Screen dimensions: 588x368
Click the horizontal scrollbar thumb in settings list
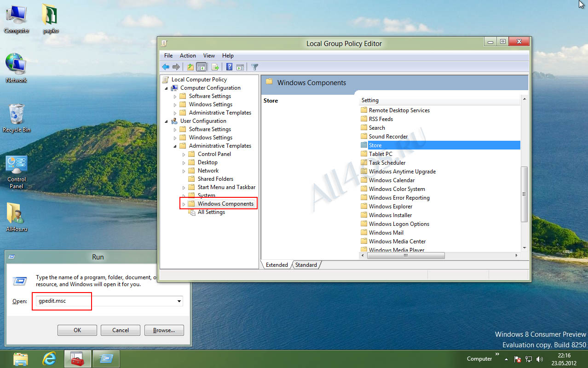click(406, 255)
